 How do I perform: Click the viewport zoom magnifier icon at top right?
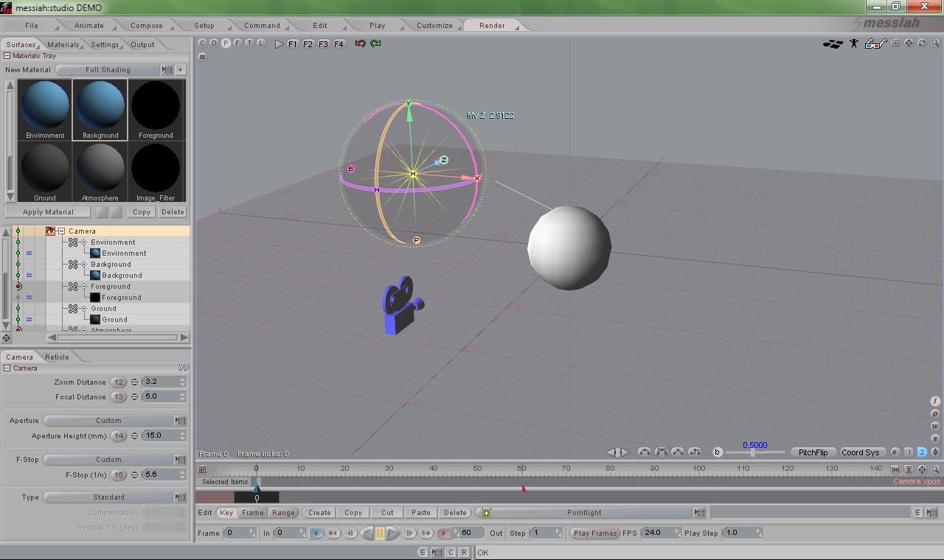(x=935, y=43)
